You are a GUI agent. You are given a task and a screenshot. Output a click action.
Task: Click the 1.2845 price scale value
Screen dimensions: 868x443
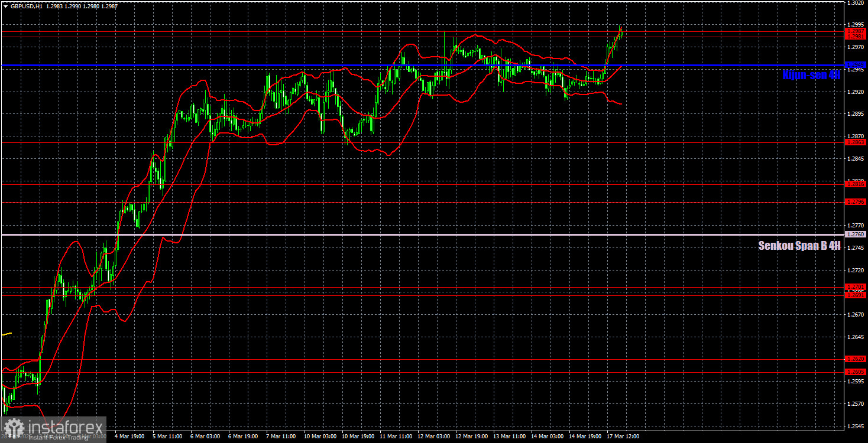tap(856, 159)
